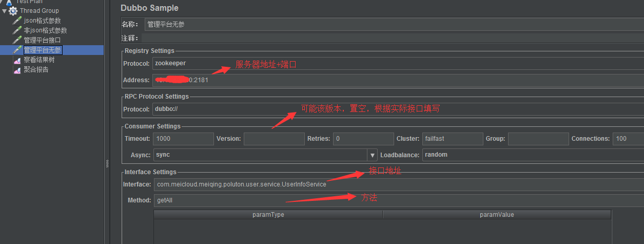
Task: Click the Thread Group gear icon
Action: pyautogui.click(x=13, y=11)
